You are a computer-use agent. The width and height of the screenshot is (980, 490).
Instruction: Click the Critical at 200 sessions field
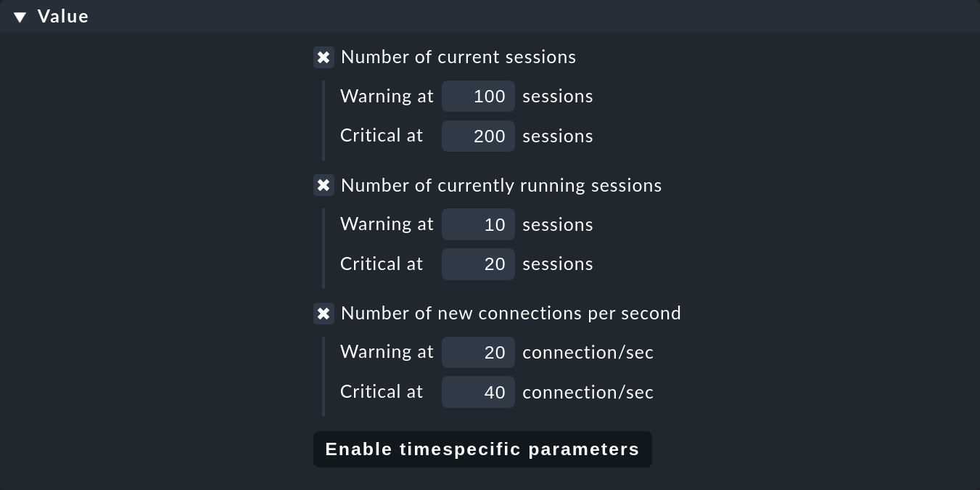[x=478, y=136]
